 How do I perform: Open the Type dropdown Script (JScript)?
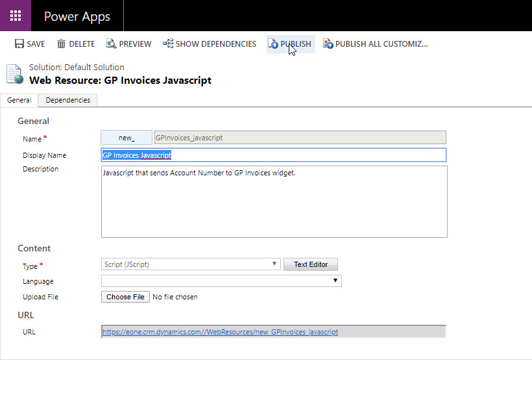(x=191, y=264)
